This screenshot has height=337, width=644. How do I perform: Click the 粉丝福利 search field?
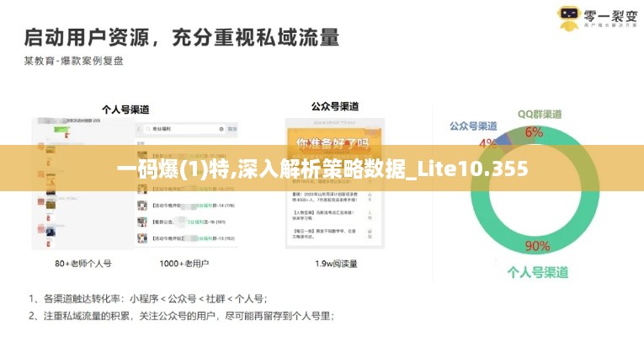click(184, 129)
